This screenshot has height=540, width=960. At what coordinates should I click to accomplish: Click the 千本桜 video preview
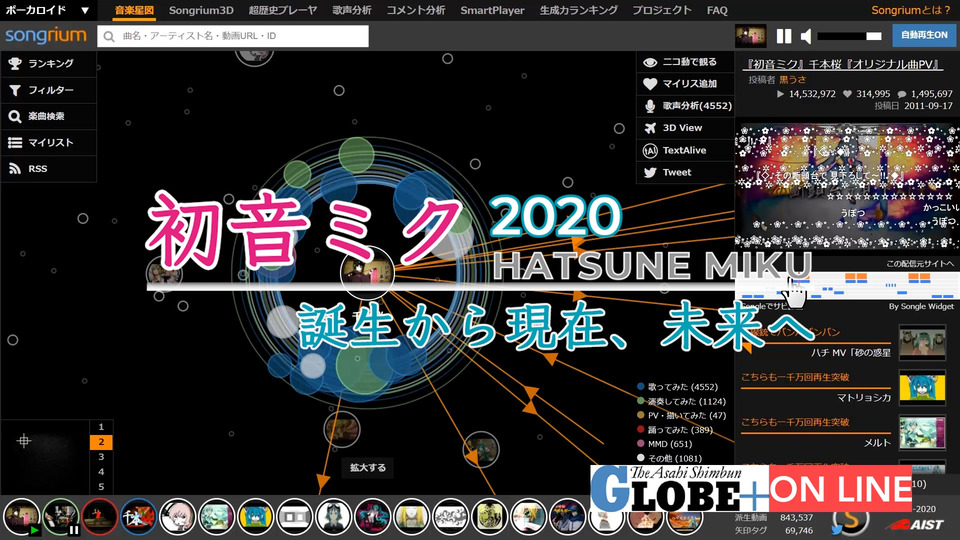(847, 186)
